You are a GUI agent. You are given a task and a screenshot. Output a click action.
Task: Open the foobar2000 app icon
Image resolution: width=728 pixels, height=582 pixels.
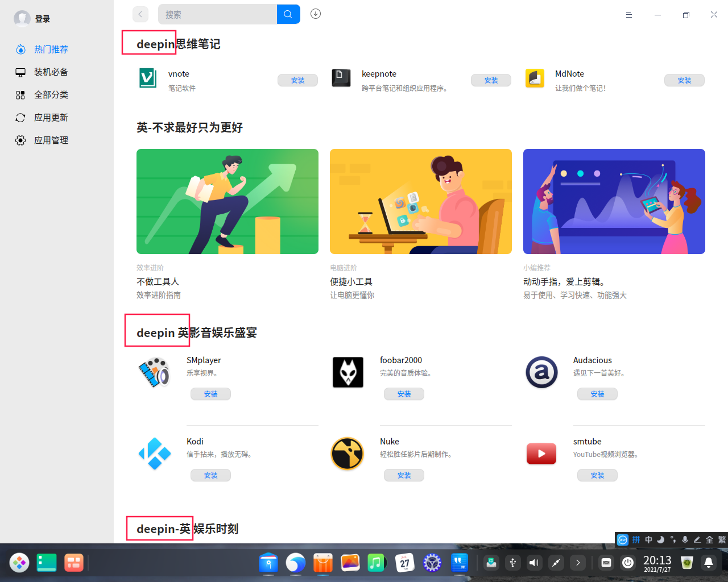tap(348, 372)
